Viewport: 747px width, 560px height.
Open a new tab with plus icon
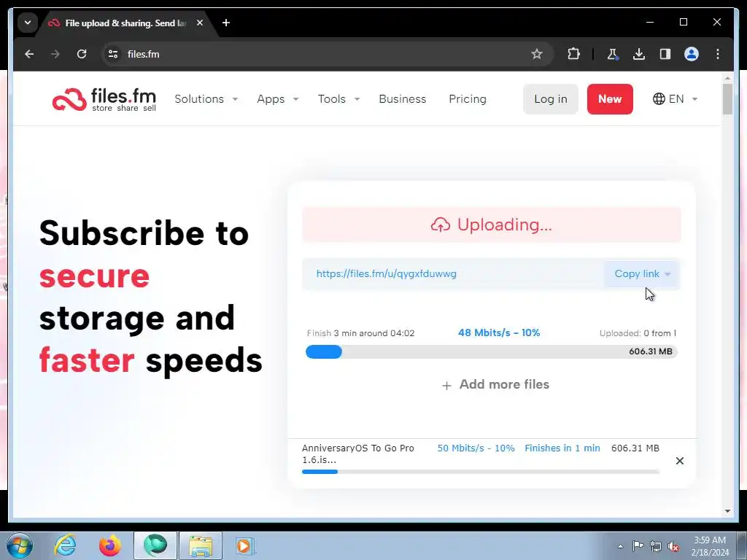pos(226,23)
